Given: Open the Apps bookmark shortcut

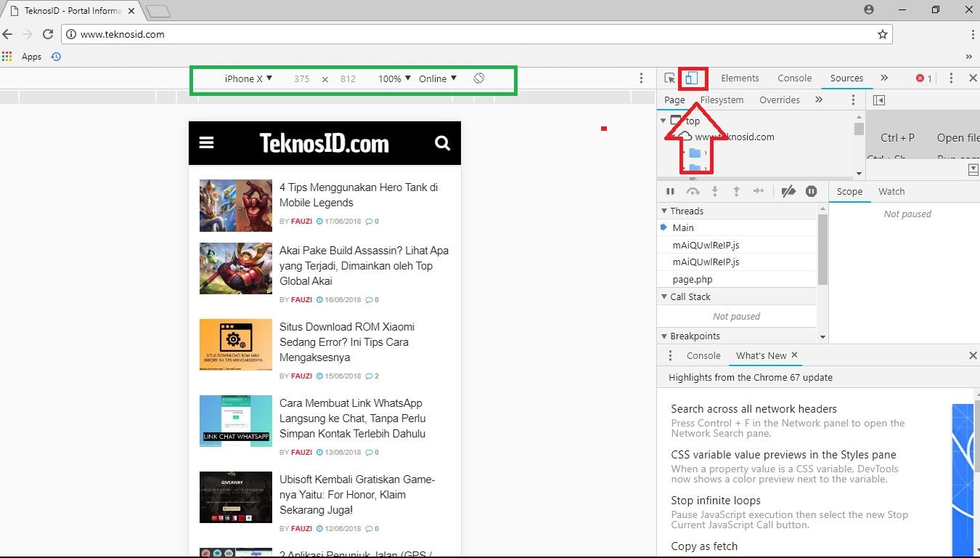Looking at the screenshot, I should (23, 57).
